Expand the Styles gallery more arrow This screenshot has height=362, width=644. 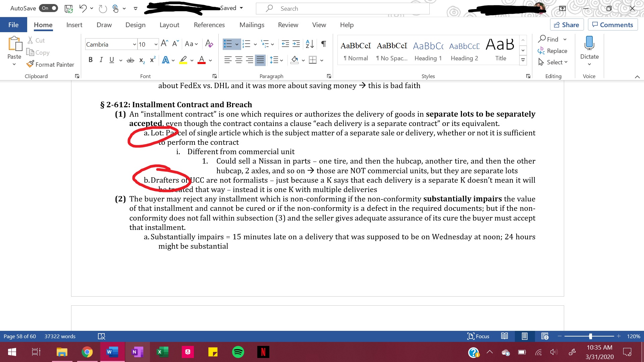click(x=523, y=60)
